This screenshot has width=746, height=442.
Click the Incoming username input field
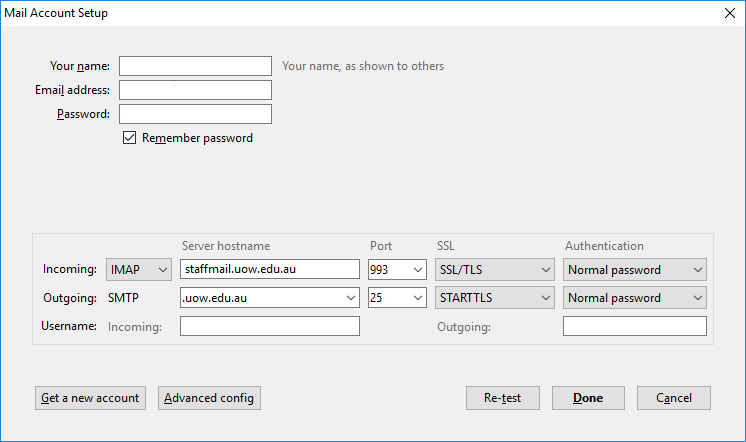(270, 326)
